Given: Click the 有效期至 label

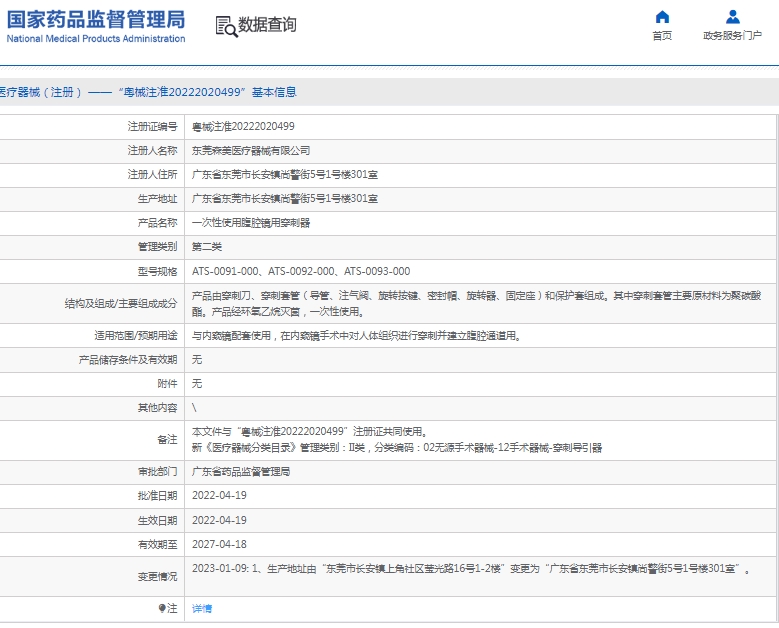Looking at the screenshot, I should pyautogui.click(x=157, y=544).
